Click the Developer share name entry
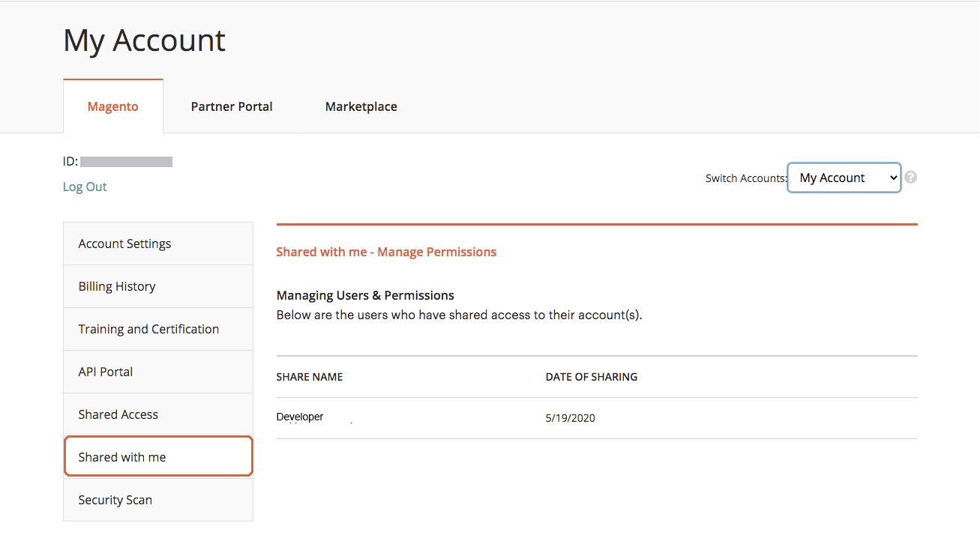Image resolution: width=980 pixels, height=544 pixels. click(300, 417)
